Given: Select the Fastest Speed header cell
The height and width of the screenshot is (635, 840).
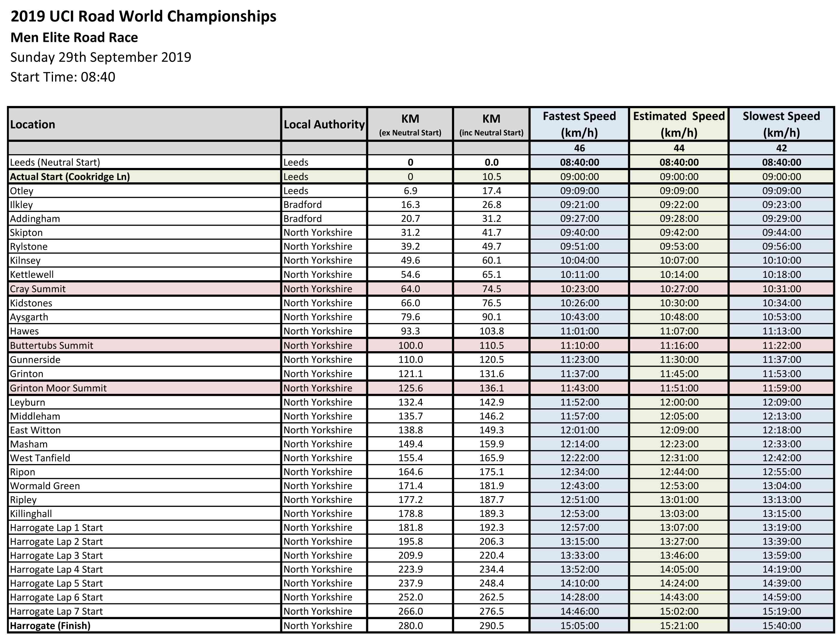Looking at the screenshot, I should pyautogui.click(x=579, y=124).
